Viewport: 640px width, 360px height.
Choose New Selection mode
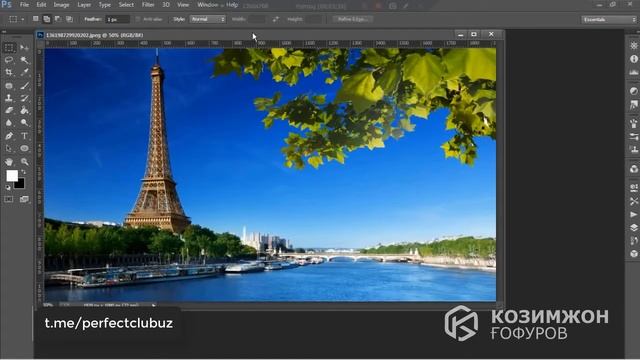36,19
